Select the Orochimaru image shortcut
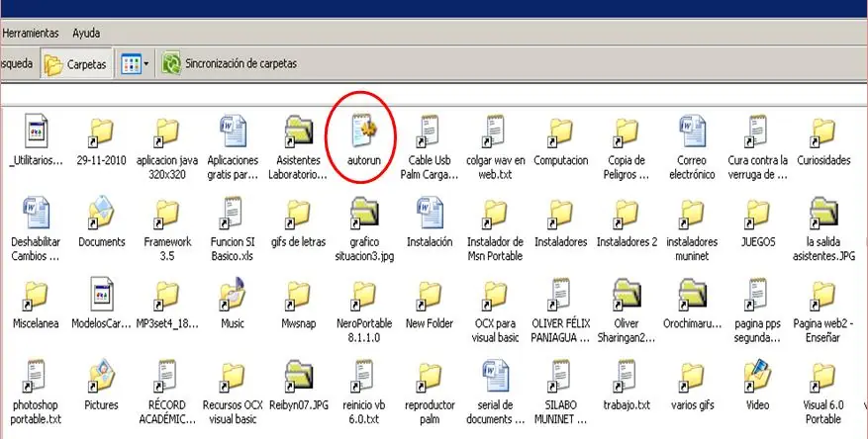This screenshot has height=439, width=868. tap(692, 296)
